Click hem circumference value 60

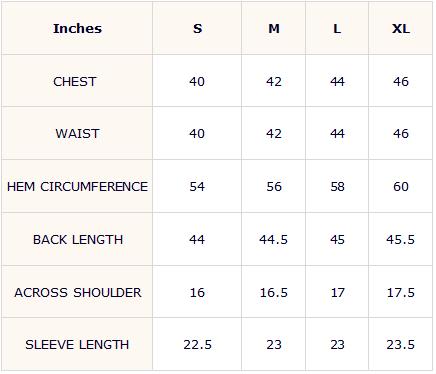pyautogui.click(x=401, y=187)
